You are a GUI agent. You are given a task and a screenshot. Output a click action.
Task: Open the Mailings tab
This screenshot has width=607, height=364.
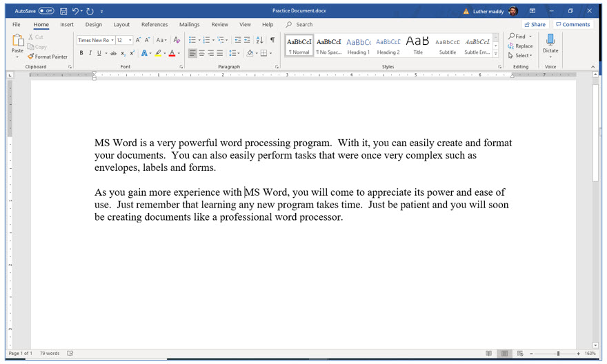point(189,24)
